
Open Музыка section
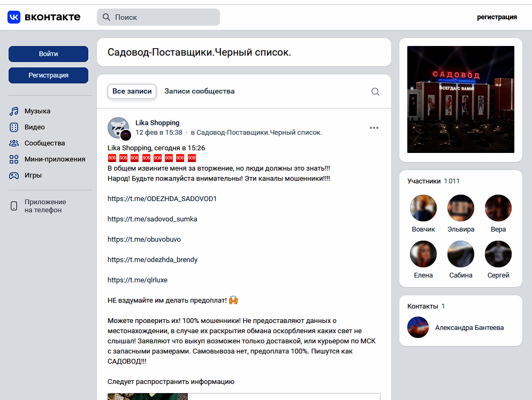pyautogui.click(x=37, y=111)
